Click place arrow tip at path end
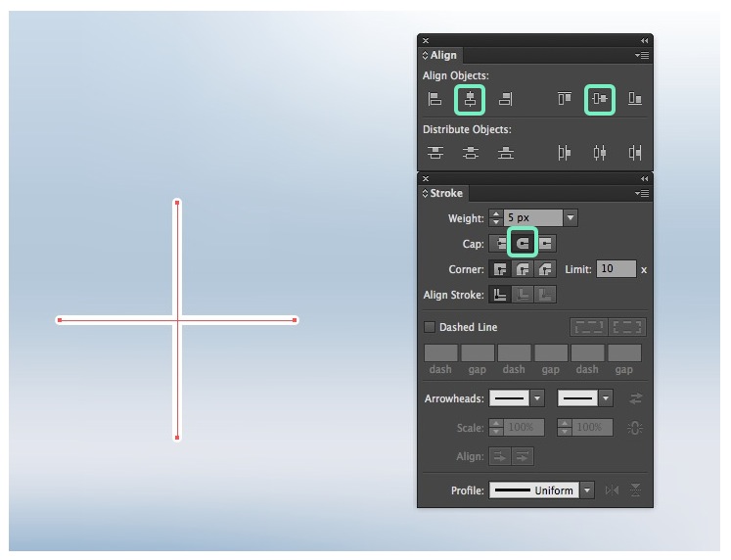Image resolution: width=731 pixels, height=560 pixels. [x=523, y=456]
